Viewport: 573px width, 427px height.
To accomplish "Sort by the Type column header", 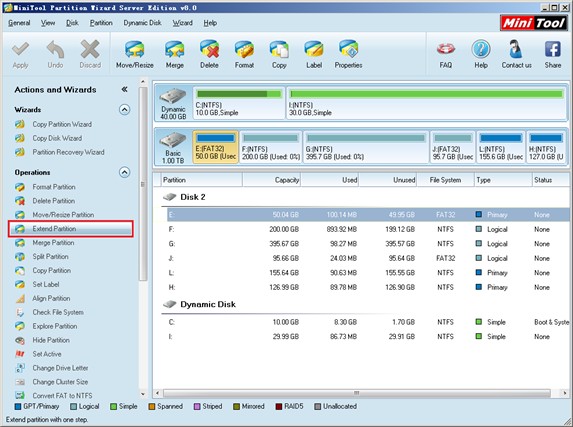I will pos(503,180).
